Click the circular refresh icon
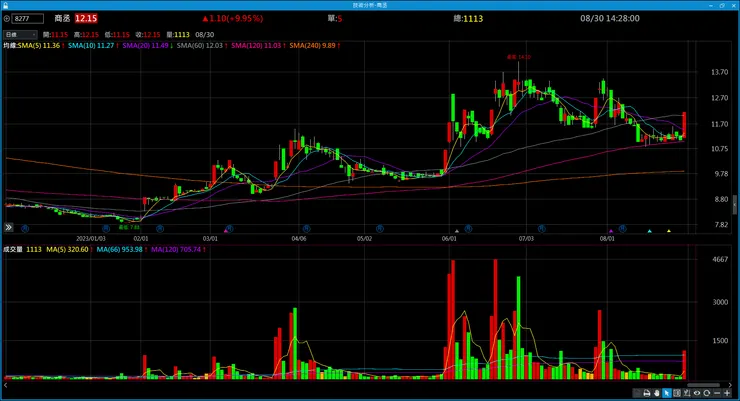The width and height of the screenshot is (740, 401). coord(706,393)
